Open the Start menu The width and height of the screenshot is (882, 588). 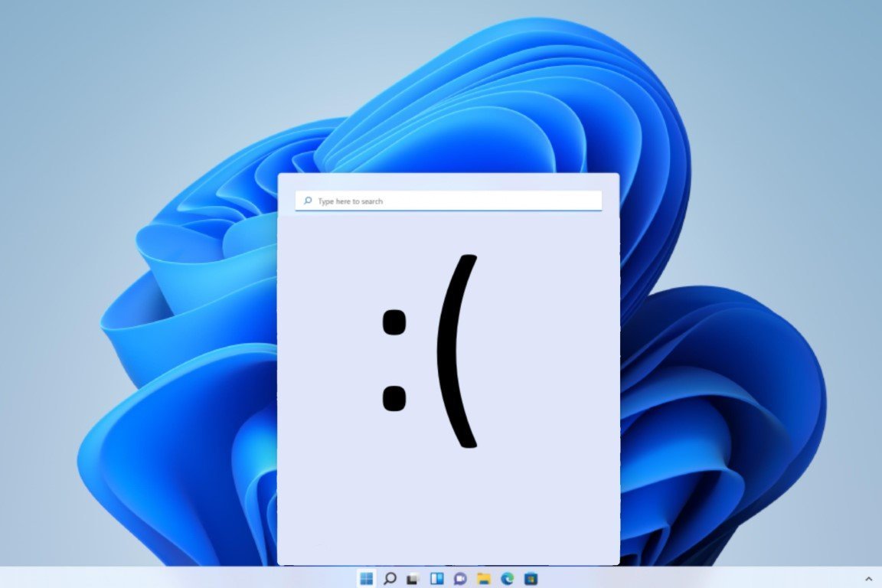click(x=366, y=578)
